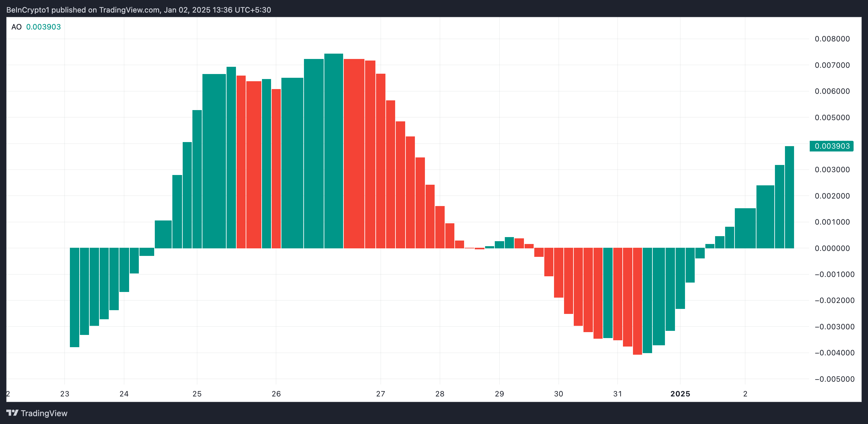Viewport: 868px width, 424px height.
Task: Click the date label 2 after 2025
Action: coord(745,394)
